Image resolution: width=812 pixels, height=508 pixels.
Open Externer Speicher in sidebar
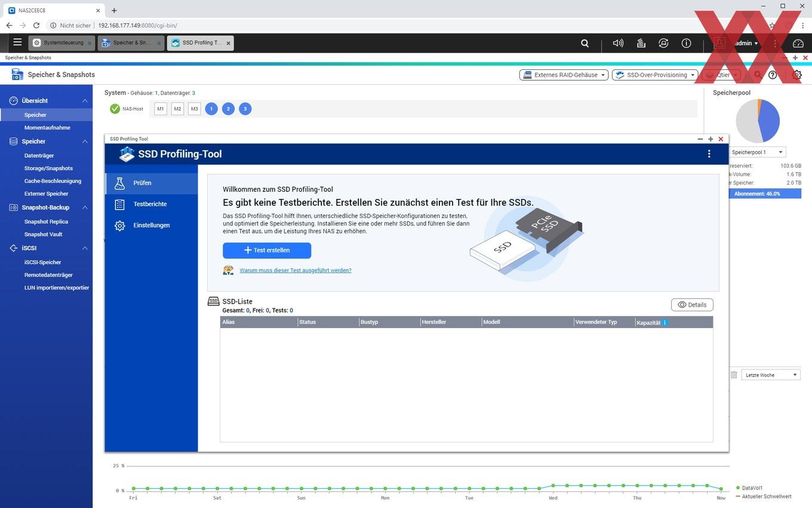click(x=46, y=194)
